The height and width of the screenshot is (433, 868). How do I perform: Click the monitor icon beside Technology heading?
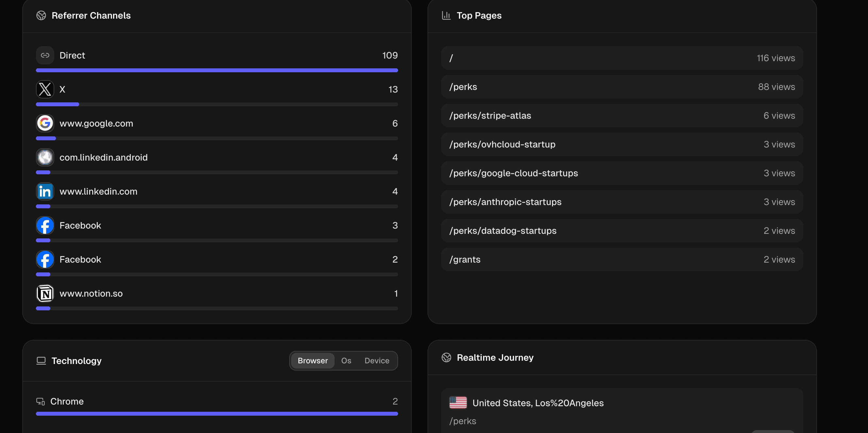pyautogui.click(x=41, y=360)
